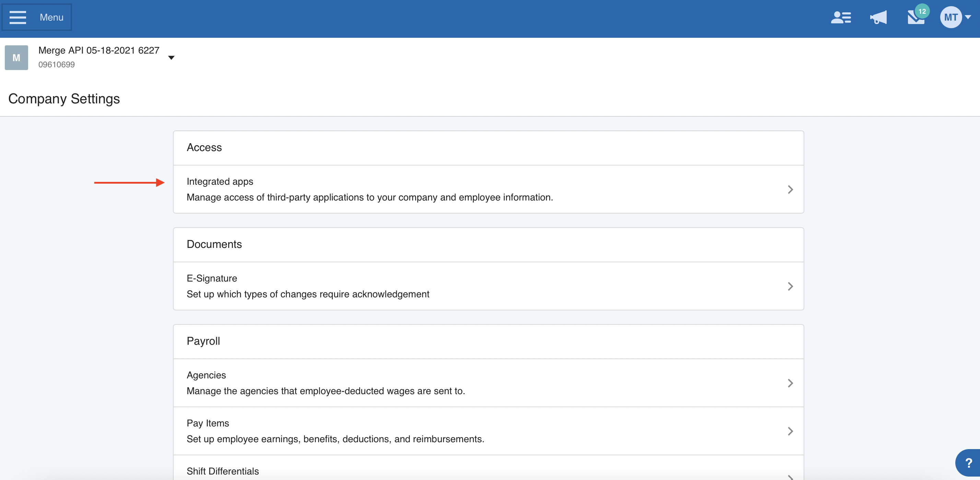The height and width of the screenshot is (480, 980).
Task: Click the Agencies row chevron
Action: pyautogui.click(x=790, y=382)
